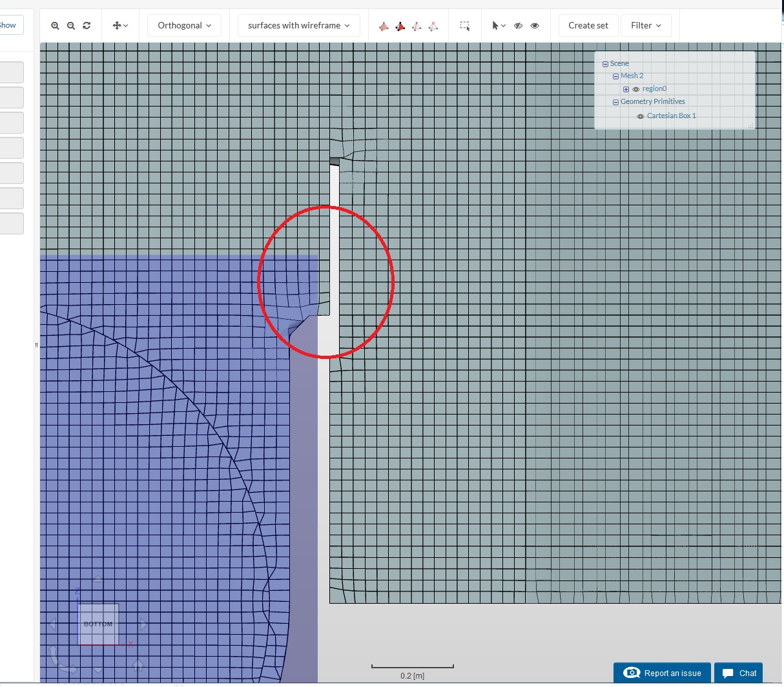Expand the region0 tree node
784x687 pixels.
[626, 88]
